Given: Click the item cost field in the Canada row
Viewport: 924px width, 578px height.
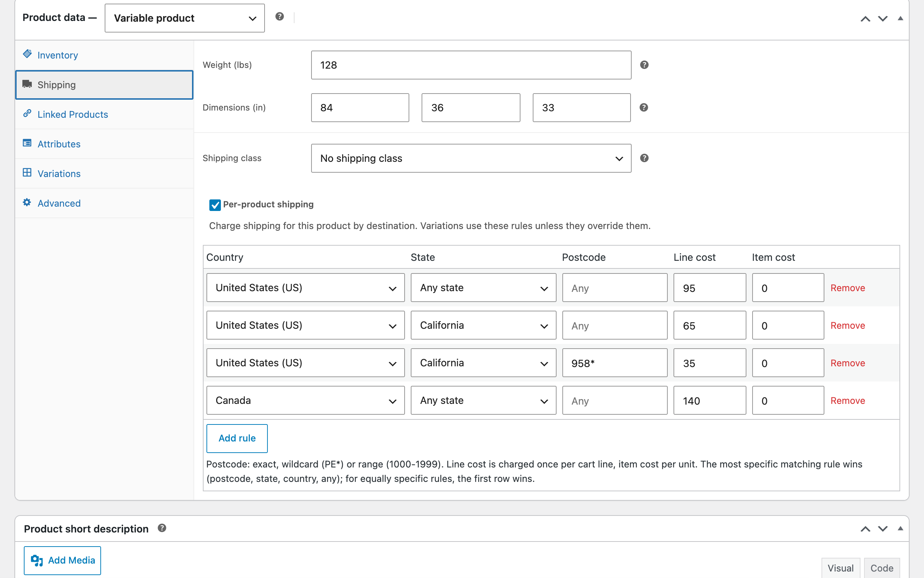Looking at the screenshot, I should pos(788,400).
